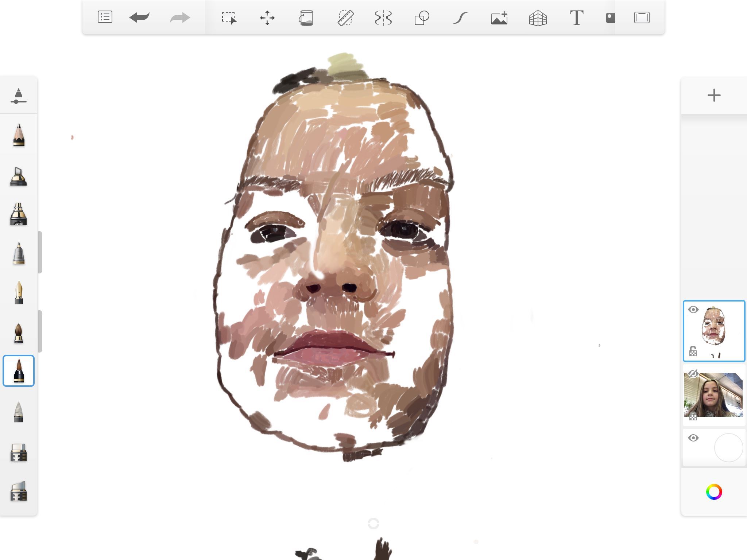
Task: Pick the Flood Fill bucket tool
Action: coord(306,17)
